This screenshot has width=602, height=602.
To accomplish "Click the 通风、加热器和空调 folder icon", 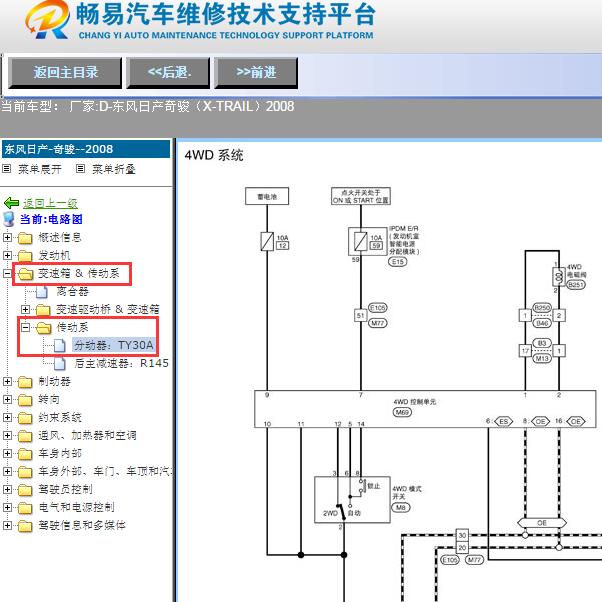I will [25, 436].
